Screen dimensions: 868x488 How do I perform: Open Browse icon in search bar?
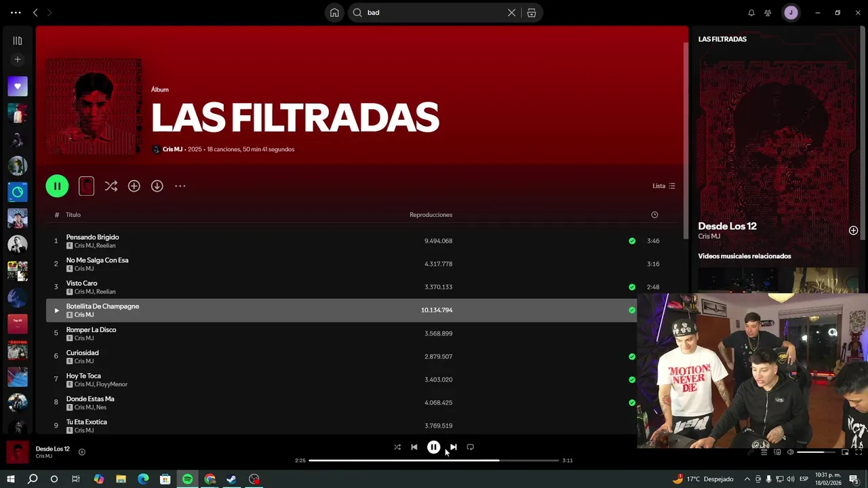[532, 12]
